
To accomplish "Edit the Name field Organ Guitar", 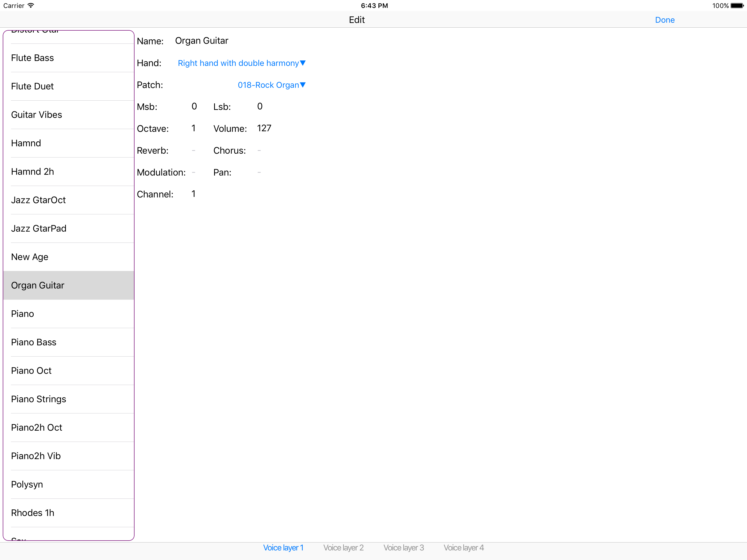I will [x=202, y=41].
